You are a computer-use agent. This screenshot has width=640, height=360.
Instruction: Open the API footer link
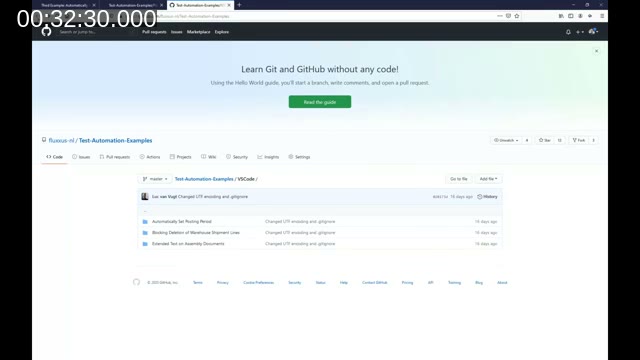pos(430,282)
